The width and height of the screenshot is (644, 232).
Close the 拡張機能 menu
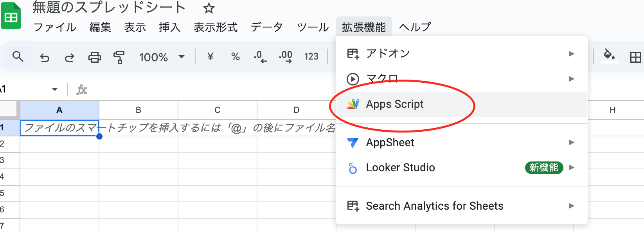tap(364, 27)
